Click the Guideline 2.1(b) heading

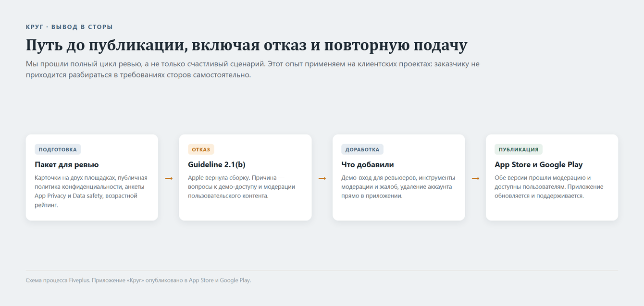(217, 165)
